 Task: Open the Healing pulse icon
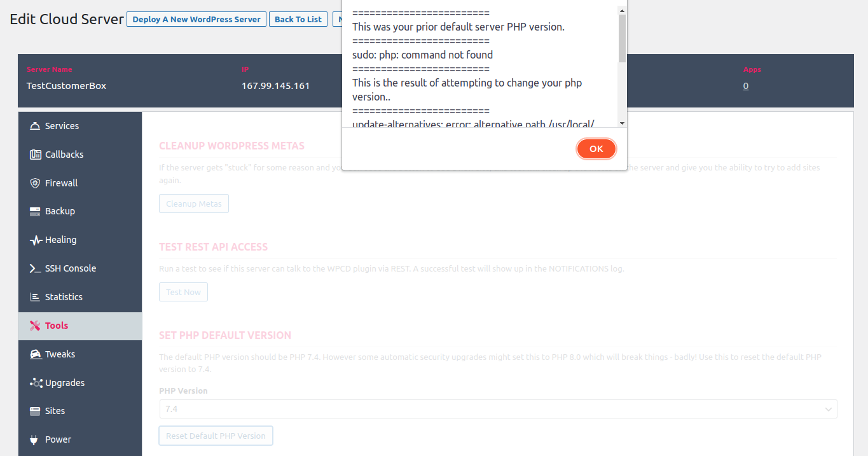[36, 240]
